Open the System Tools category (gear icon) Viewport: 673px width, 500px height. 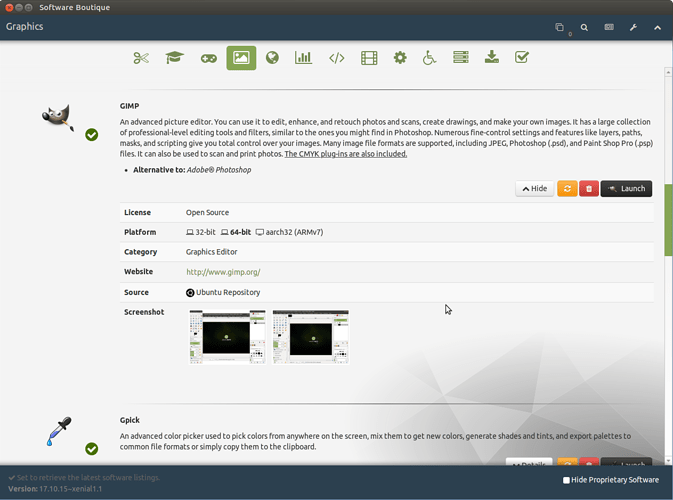(400, 58)
